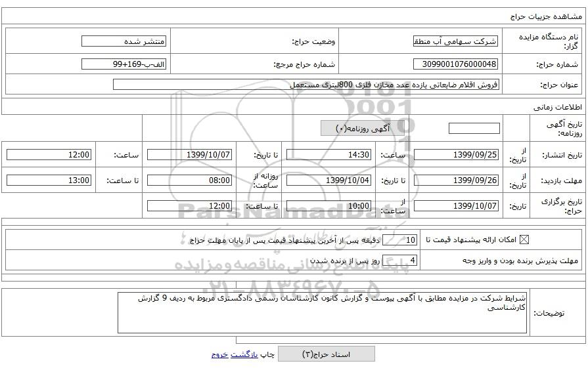This screenshot has width=588, height=378.
Task: Click the status field 'منتشر شده'
Action: click(124, 41)
